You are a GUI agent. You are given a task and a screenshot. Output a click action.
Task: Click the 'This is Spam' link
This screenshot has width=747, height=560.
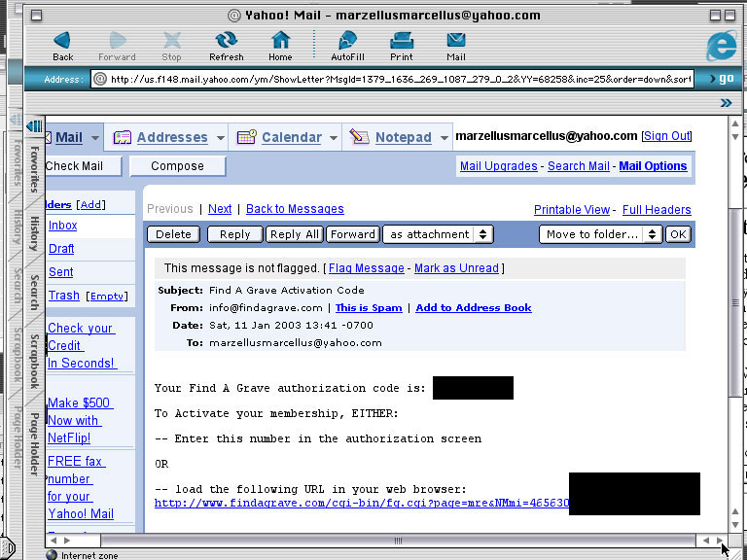tap(368, 308)
